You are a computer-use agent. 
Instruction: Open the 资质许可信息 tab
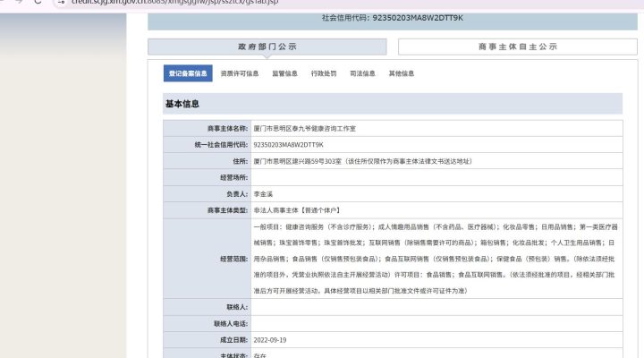(x=240, y=73)
